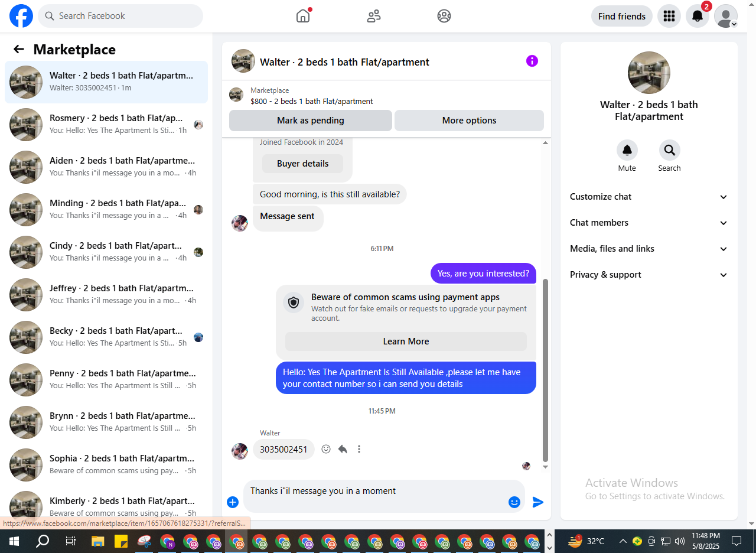
Task: Mute the conversation with the bell icon
Action: tap(627, 150)
